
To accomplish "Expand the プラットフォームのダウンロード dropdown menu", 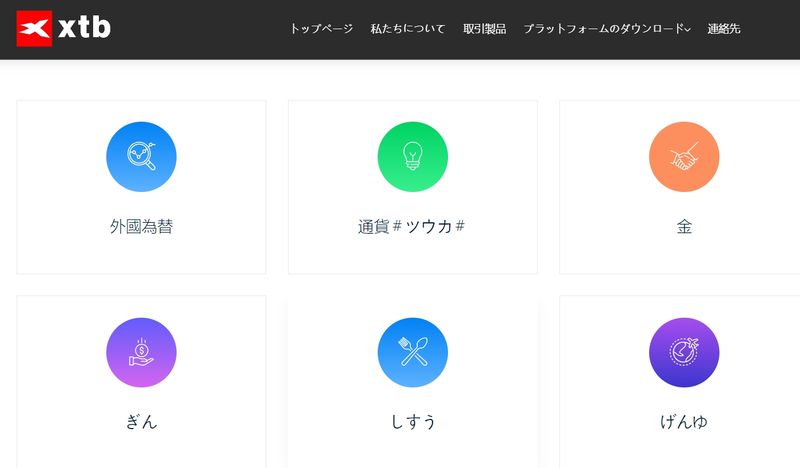I will point(607,29).
